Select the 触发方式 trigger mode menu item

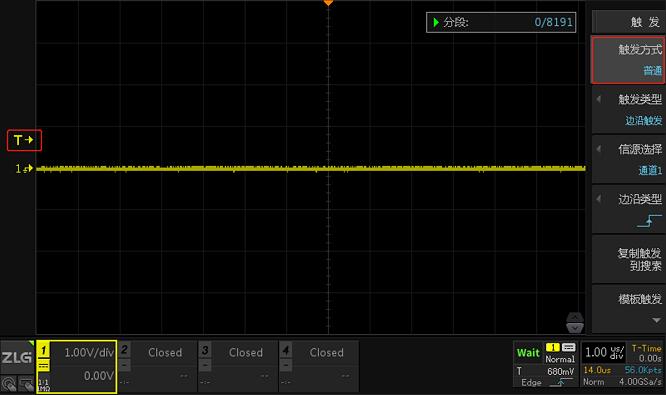click(x=628, y=60)
